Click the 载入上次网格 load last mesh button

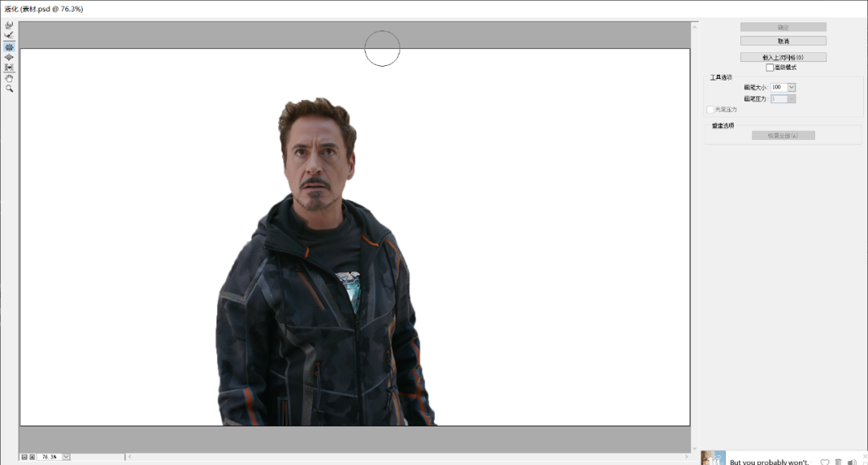pyautogui.click(x=784, y=57)
